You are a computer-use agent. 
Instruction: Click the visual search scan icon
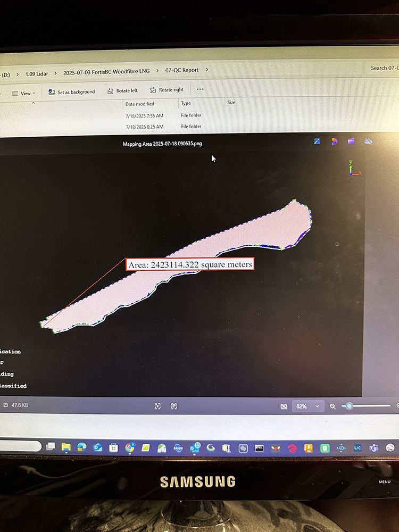157,406
